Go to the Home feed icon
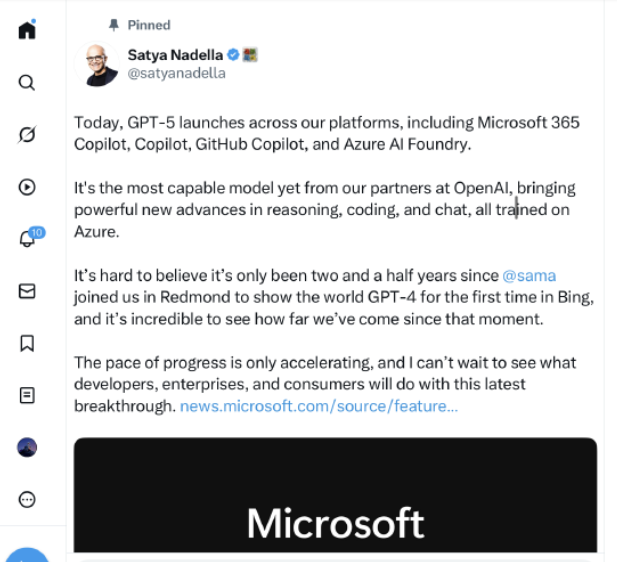Viewport: 617px width, 562px height. point(27,29)
